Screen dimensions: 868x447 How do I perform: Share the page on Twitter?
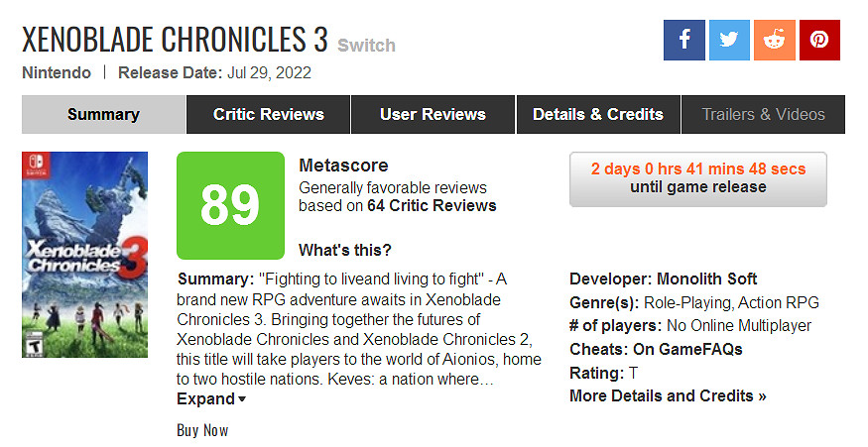click(x=729, y=40)
